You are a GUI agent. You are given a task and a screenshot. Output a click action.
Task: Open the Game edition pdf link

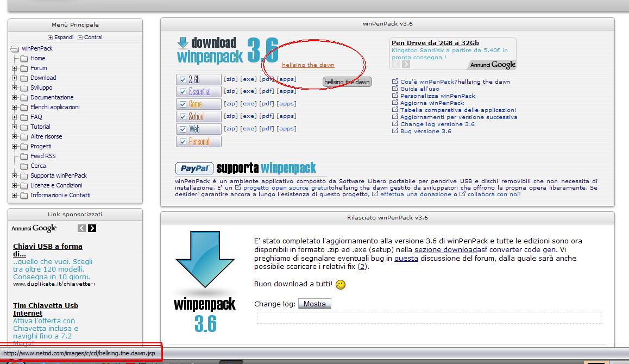266,104
